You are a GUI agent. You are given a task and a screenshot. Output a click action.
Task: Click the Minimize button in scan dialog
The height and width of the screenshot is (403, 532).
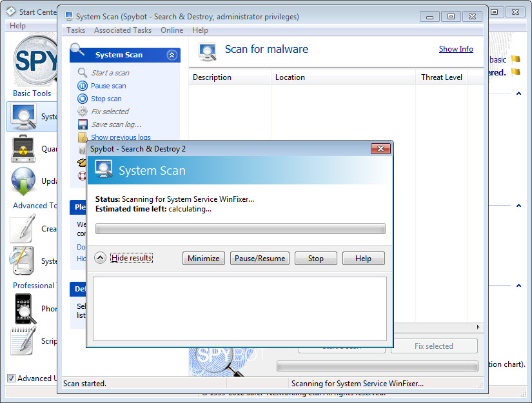tap(204, 259)
